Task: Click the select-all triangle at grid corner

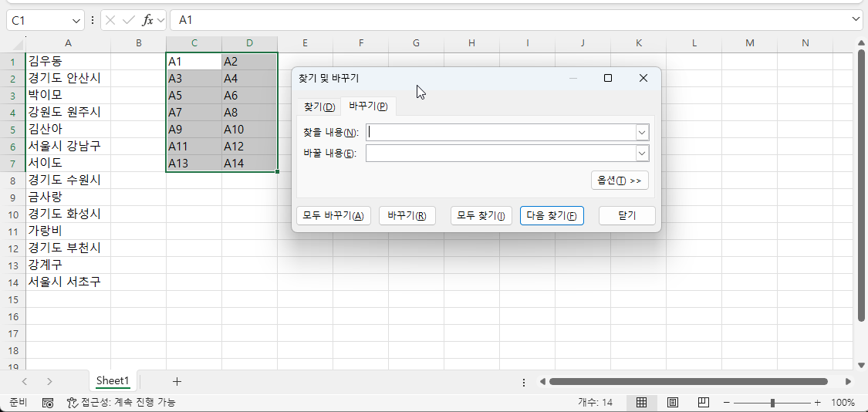Action: pos(19,44)
